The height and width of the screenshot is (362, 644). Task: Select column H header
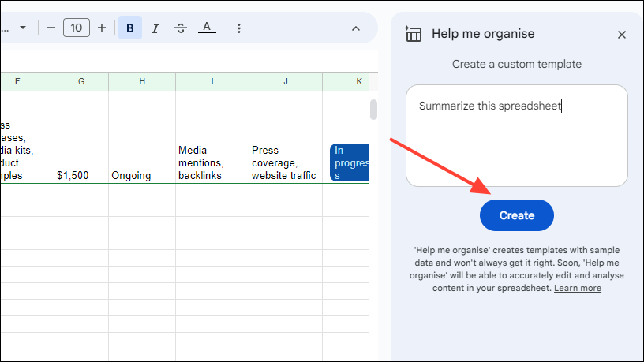(142, 81)
